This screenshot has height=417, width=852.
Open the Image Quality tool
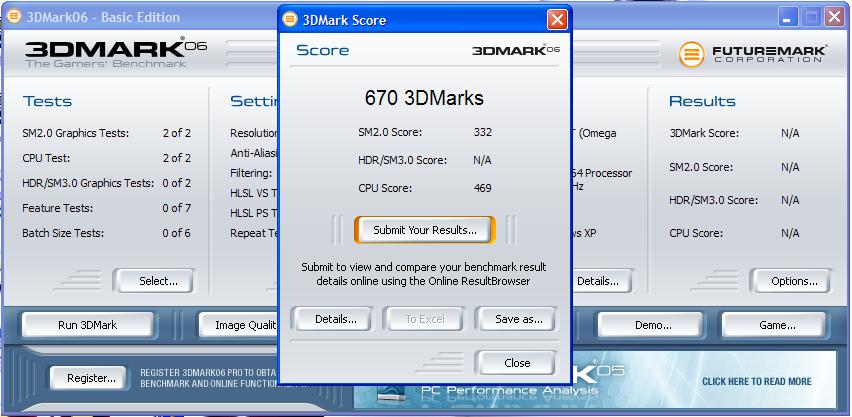point(239,325)
